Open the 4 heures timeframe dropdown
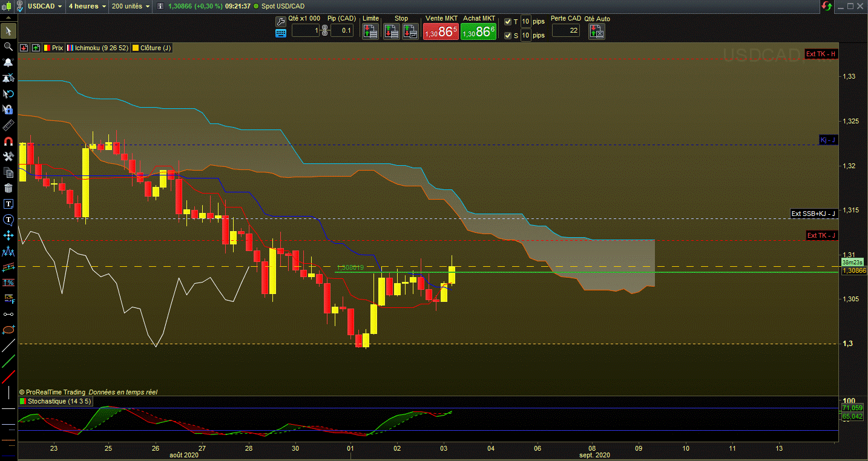This screenshot has width=868, height=461. pyautogui.click(x=87, y=6)
